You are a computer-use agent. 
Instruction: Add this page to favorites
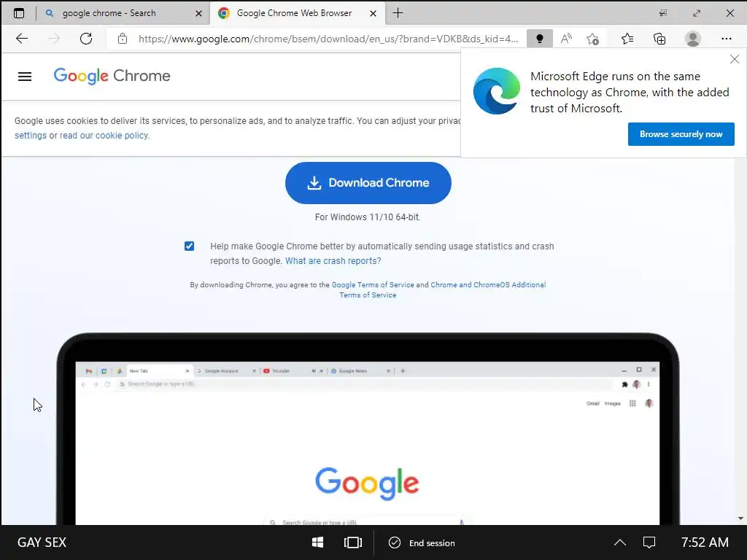click(592, 39)
